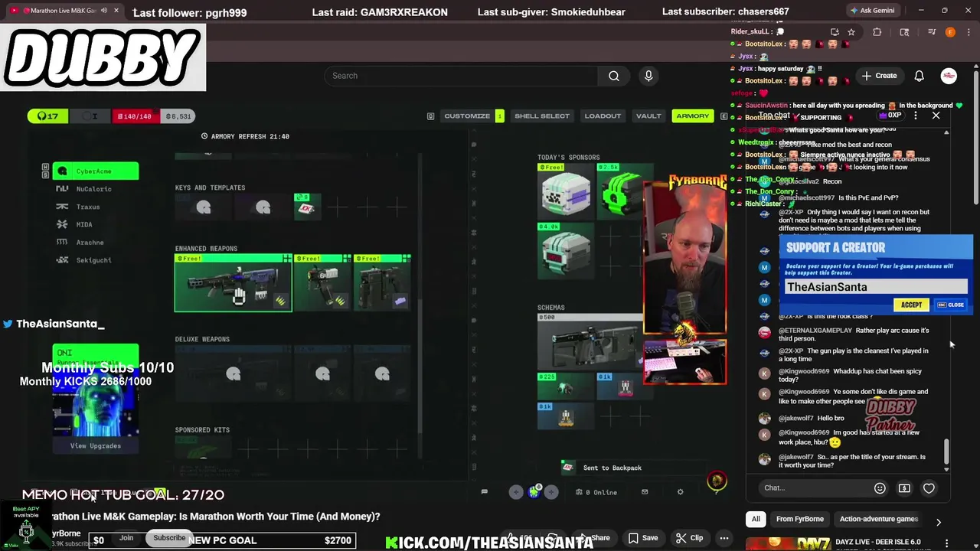Click the magnifier search icon
The image size is (980, 551).
[x=613, y=76]
